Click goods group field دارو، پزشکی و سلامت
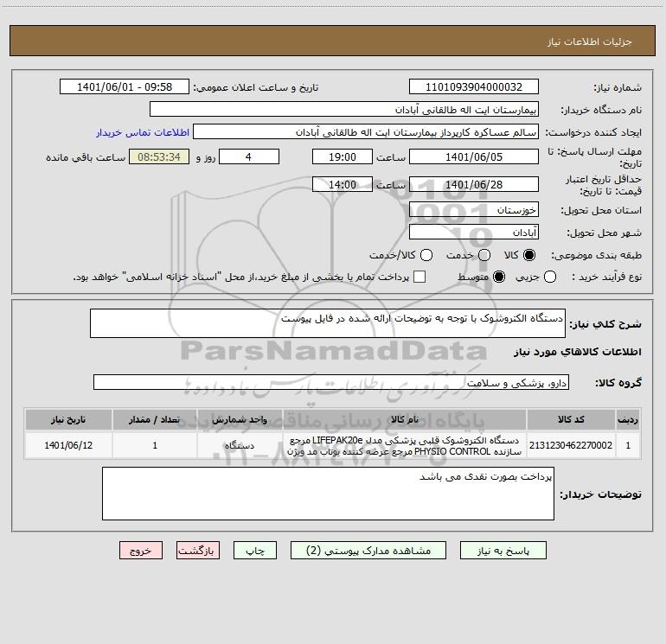666x644 pixels. click(331, 382)
